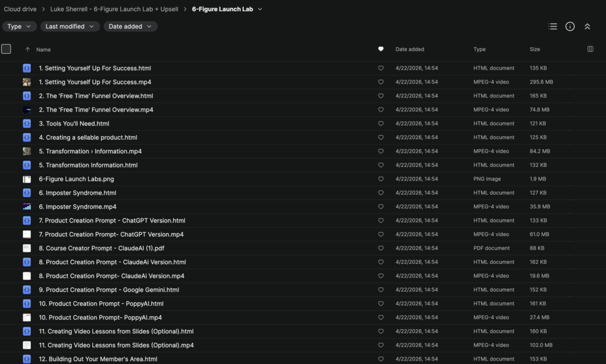Click HTML file icon for Tools You'll Need
Viewport: 606px width, 364px height.
point(27,124)
